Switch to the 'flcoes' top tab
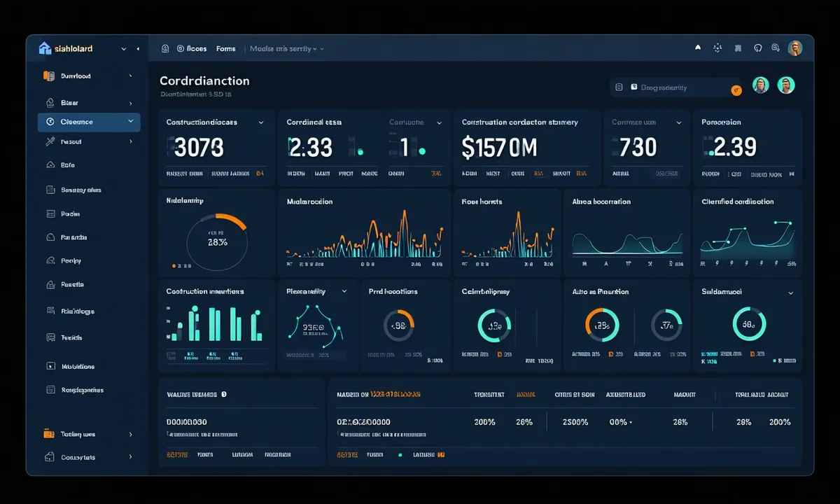840x504 pixels. (x=197, y=49)
